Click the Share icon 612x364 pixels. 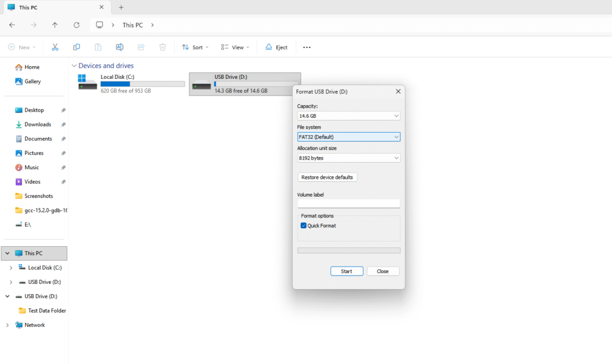click(x=141, y=47)
